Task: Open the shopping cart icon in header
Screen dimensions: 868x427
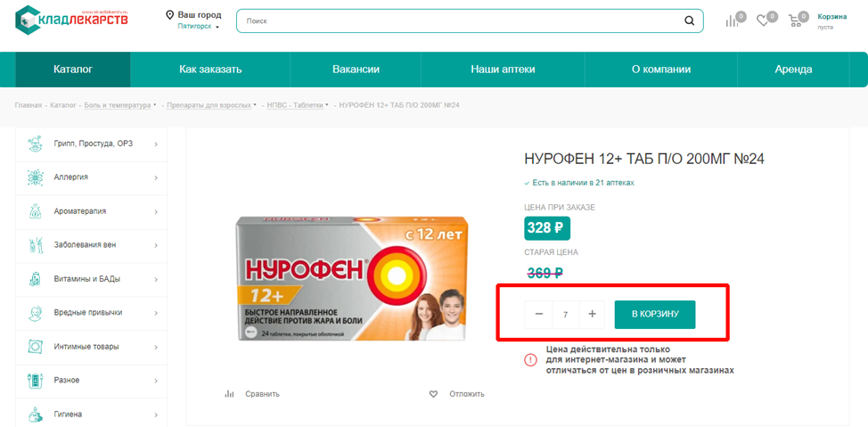Action: tap(795, 21)
